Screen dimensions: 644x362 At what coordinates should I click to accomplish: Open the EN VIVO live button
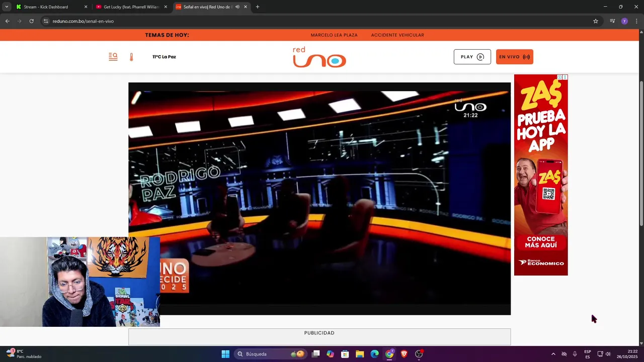pyautogui.click(x=514, y=57)
